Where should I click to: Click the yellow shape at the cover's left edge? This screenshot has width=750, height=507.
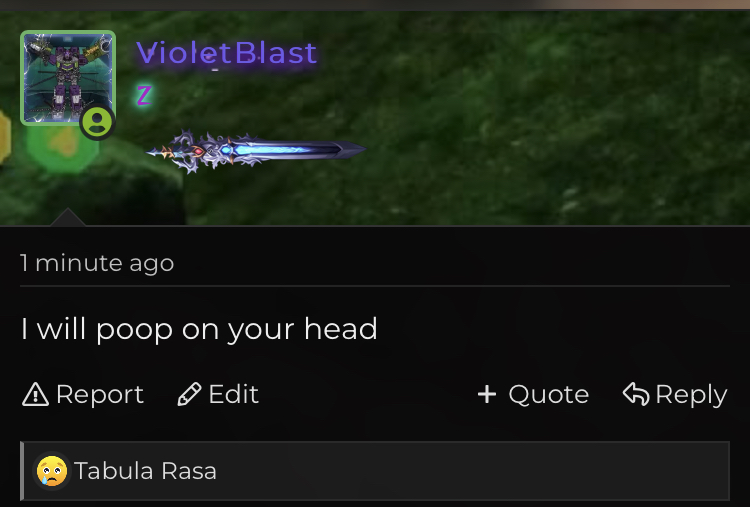point(5,136)
